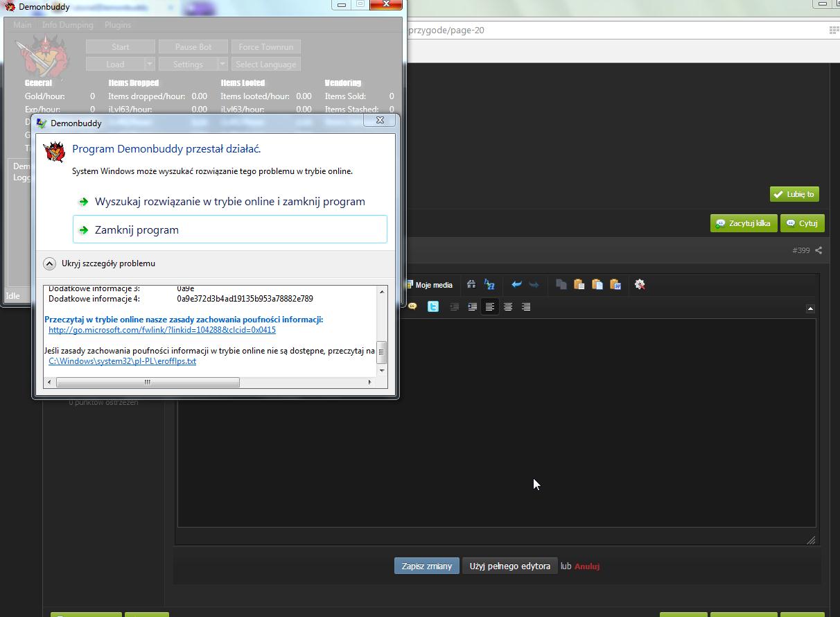Click the details vertical scrollbar thumb

382,351
